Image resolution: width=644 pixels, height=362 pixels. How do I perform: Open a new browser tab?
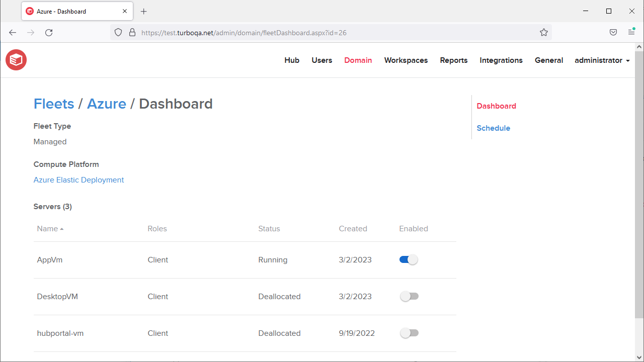click(x=144, y=11)
